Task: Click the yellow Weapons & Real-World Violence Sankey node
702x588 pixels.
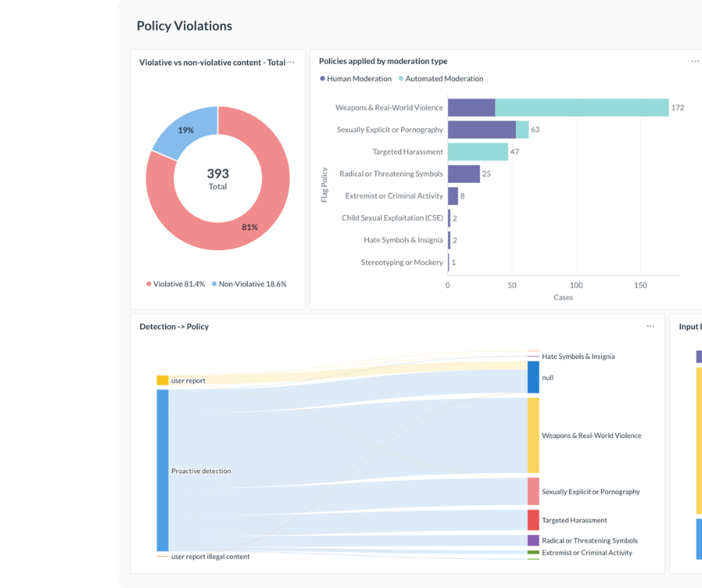Action: [x=533, y=435]
